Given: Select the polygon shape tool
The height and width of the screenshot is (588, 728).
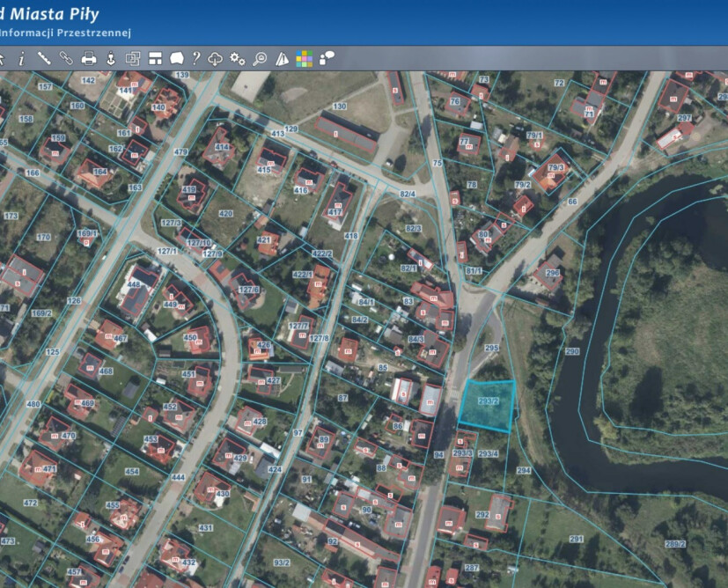Looking at the screenshot, I should coord(176,59).
